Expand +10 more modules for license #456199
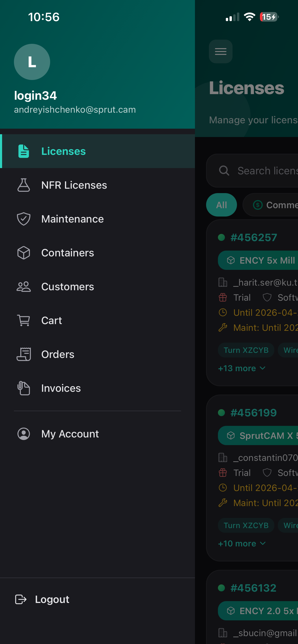 (x=242, y=543)
